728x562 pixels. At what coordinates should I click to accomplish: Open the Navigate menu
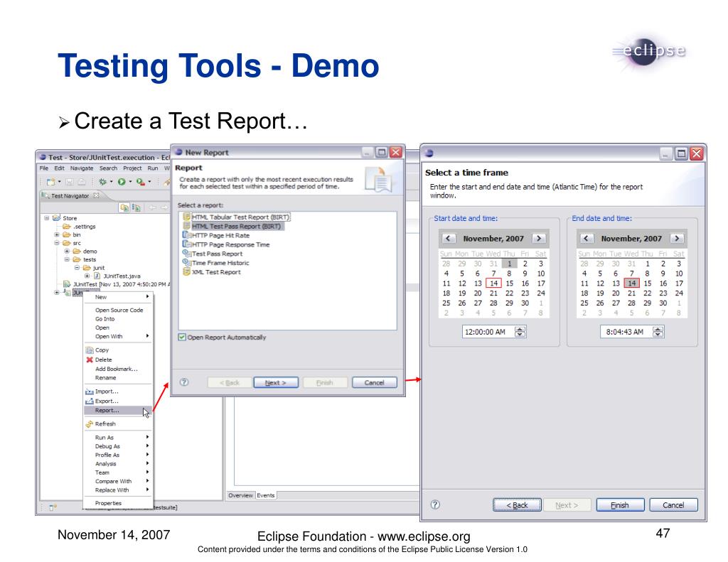[x=82, y=168]
